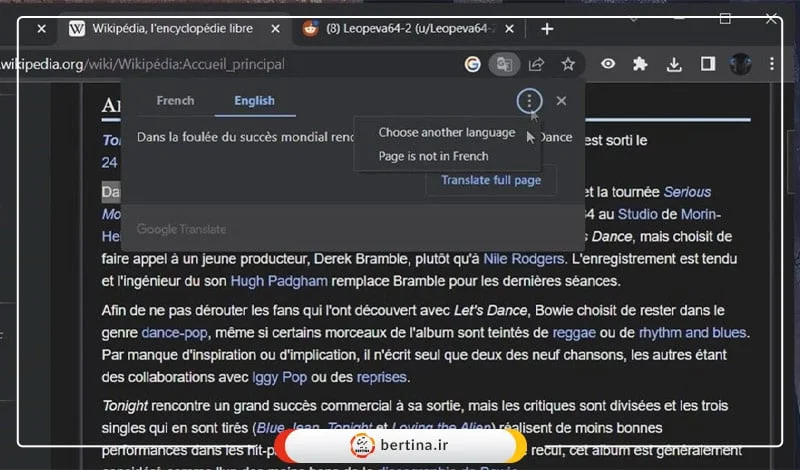Select the English tab in translate popup
Image resolution: width=800 pixels, height=470 pixels.
click(254, 101)
